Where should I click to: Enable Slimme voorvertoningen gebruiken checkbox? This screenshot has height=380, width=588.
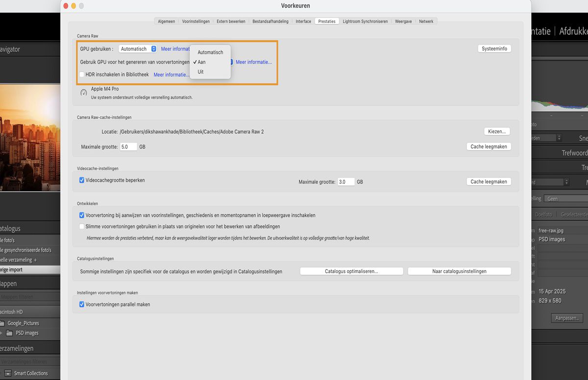point(82,226)
